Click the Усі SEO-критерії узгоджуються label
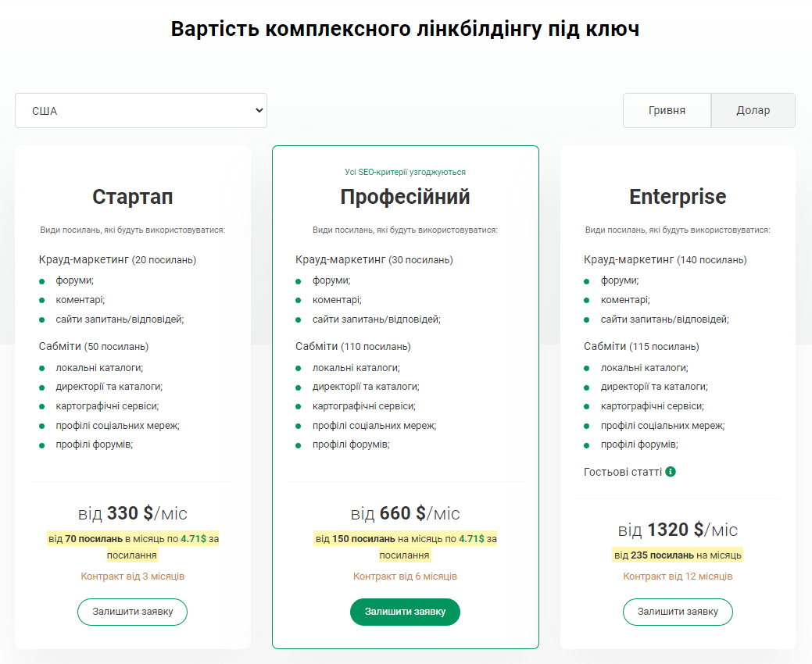 [x=405, y=172]
